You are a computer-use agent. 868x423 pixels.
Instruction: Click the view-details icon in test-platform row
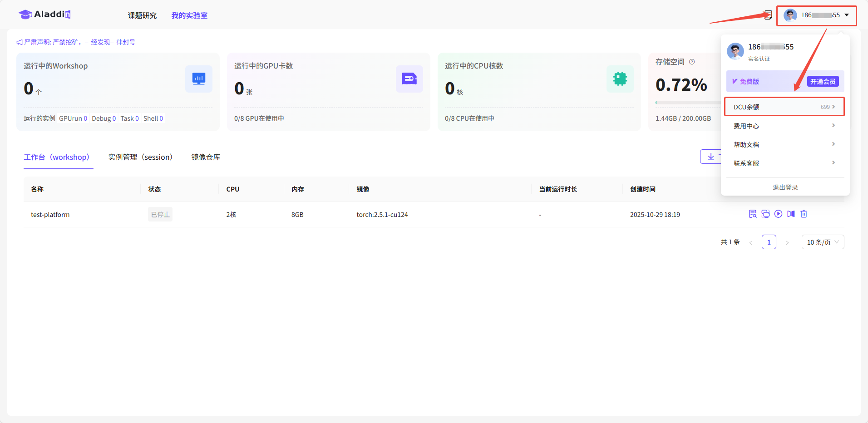point(753,214)
